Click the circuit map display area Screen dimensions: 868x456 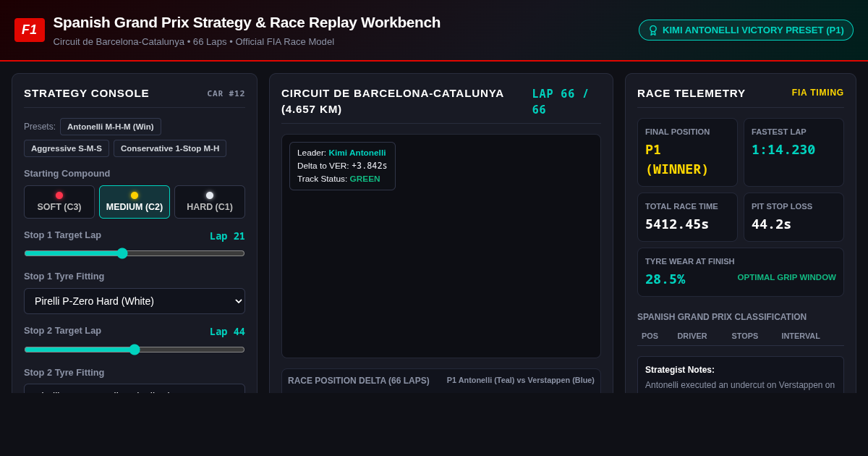[441, 246]
